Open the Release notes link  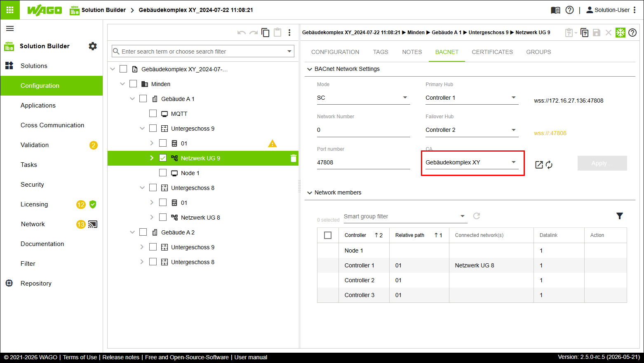tap(121, 357)
